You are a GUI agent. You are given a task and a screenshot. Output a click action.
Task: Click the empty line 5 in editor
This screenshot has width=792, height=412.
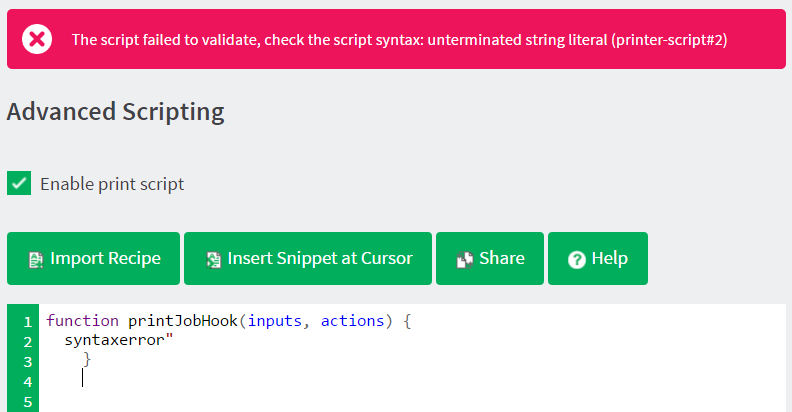point(412,402)
